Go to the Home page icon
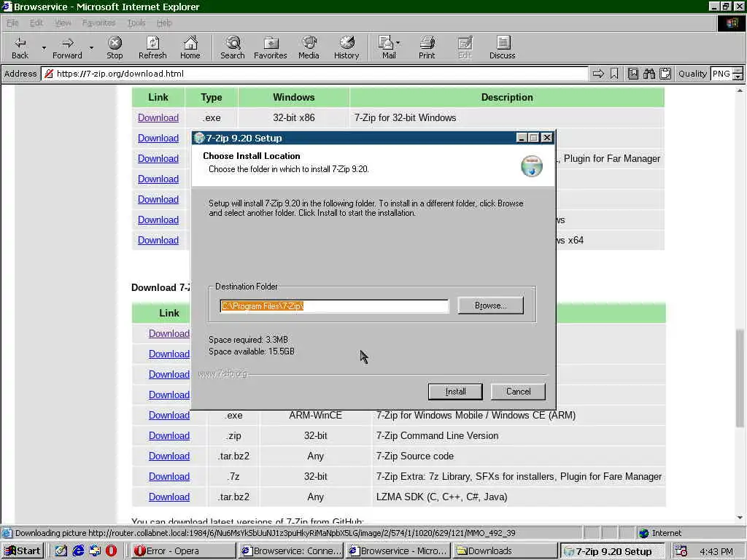 click(x=190, y=47)
